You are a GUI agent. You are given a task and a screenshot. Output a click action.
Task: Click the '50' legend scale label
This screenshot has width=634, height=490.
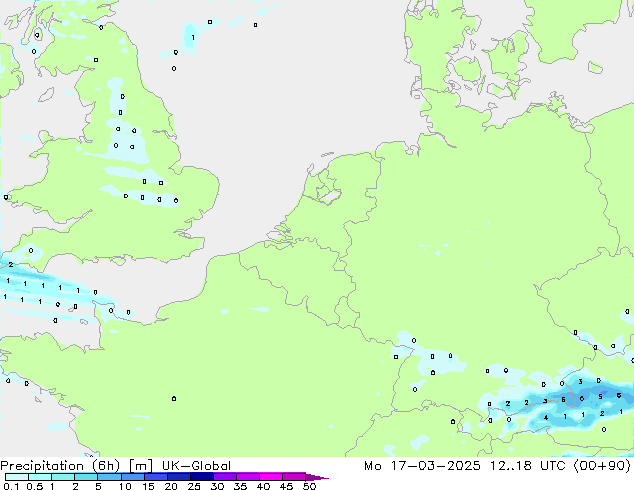[309, 486]
